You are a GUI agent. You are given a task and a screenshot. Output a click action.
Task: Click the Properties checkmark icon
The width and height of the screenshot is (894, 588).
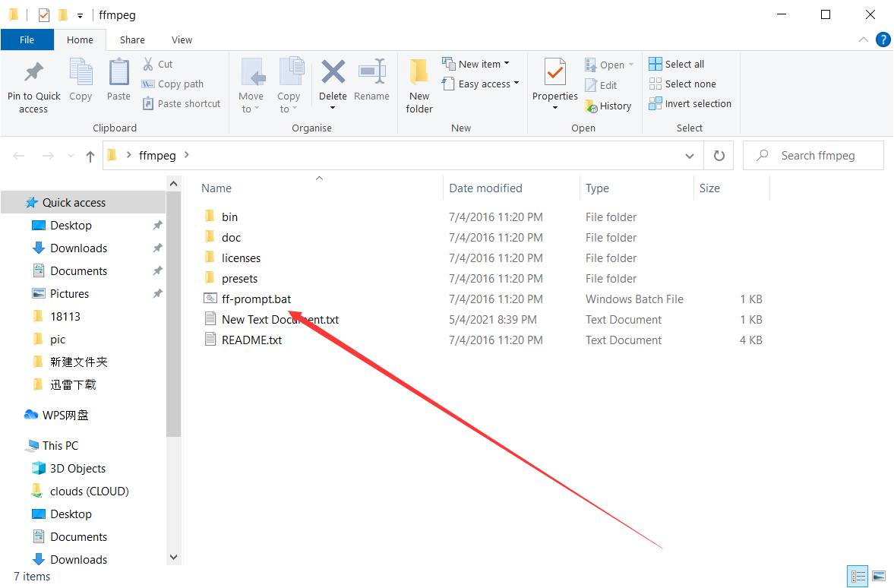(554, 72)
